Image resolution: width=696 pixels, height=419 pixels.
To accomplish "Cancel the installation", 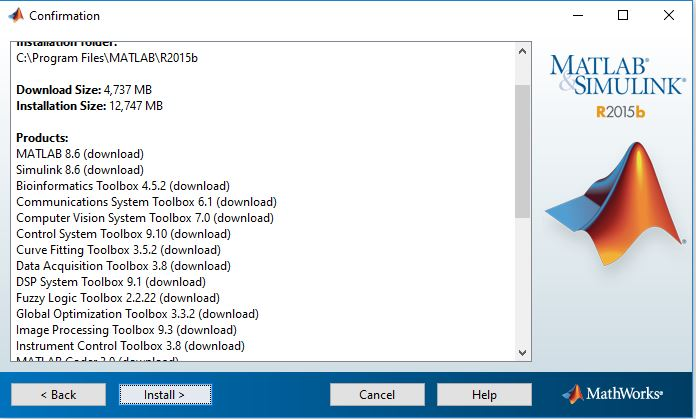I will 377,395.
